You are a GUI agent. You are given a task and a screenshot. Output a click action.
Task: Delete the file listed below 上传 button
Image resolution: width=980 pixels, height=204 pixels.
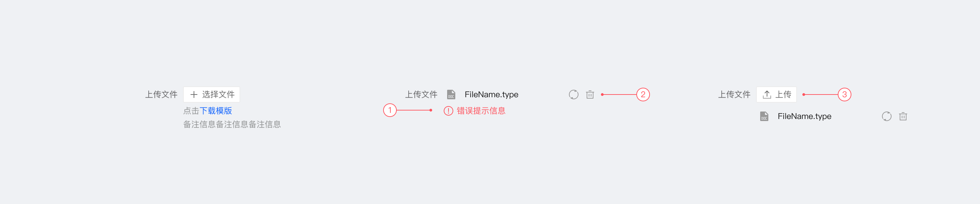point(903,116)
